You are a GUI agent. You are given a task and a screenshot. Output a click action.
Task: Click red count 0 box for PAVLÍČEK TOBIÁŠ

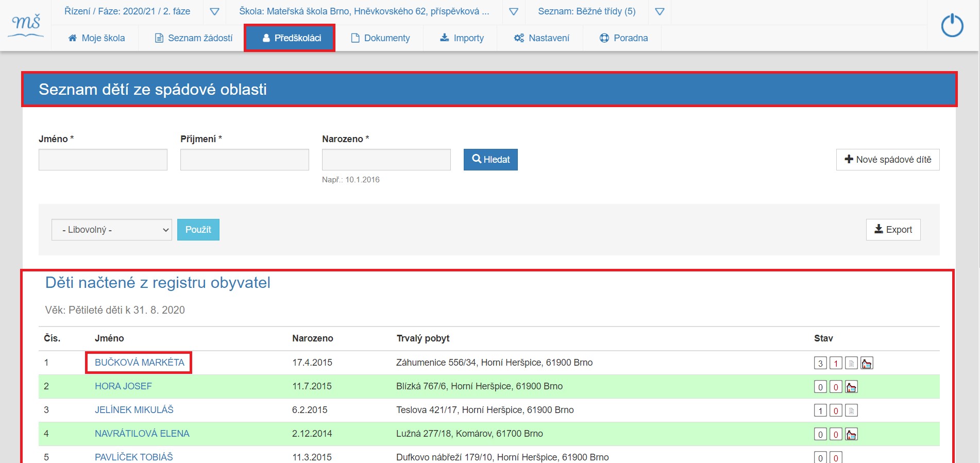pos(836,457)
